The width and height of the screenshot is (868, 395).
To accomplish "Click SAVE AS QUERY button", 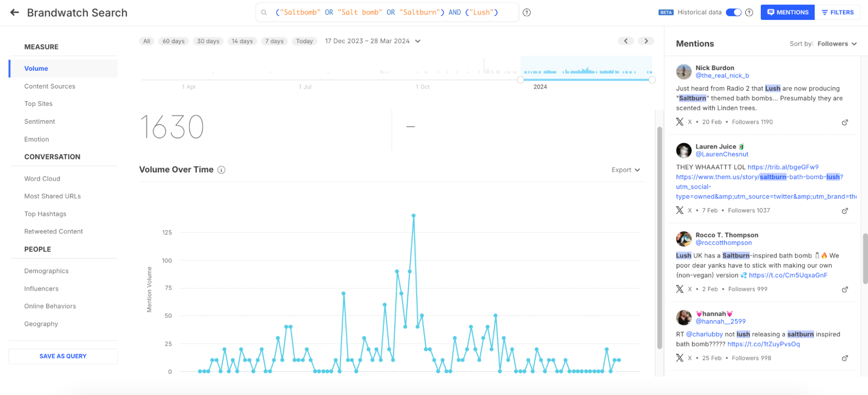I will coord(63,356).
